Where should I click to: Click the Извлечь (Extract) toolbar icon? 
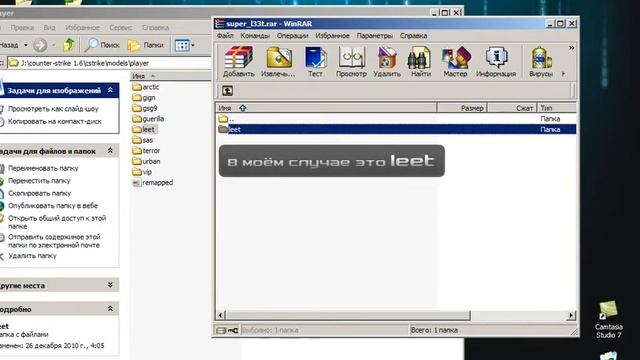pyautogui.click(x=278, y=61)
